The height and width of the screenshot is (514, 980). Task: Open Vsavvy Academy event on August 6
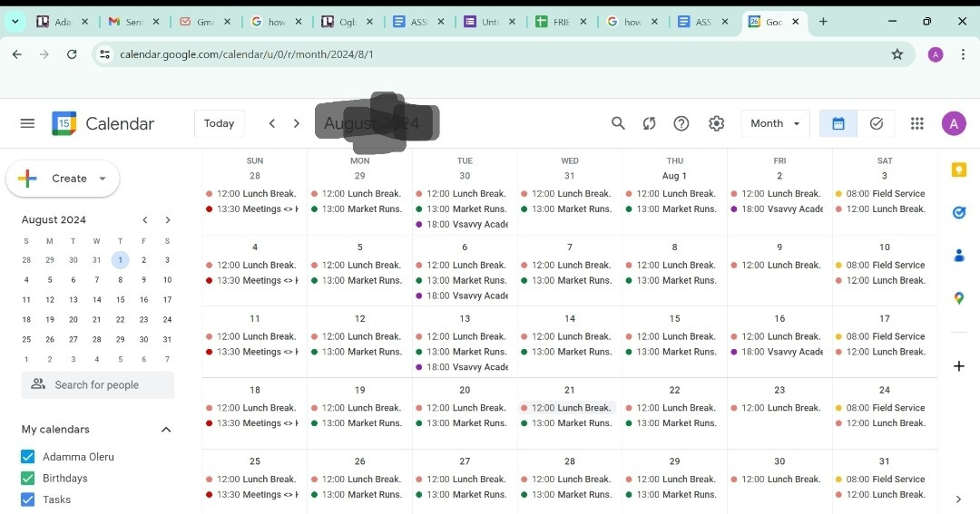[465, 296]
